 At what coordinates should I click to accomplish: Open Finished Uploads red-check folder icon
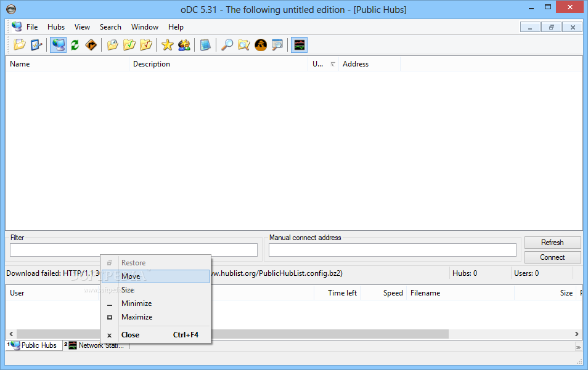click(x=146, y=45)
